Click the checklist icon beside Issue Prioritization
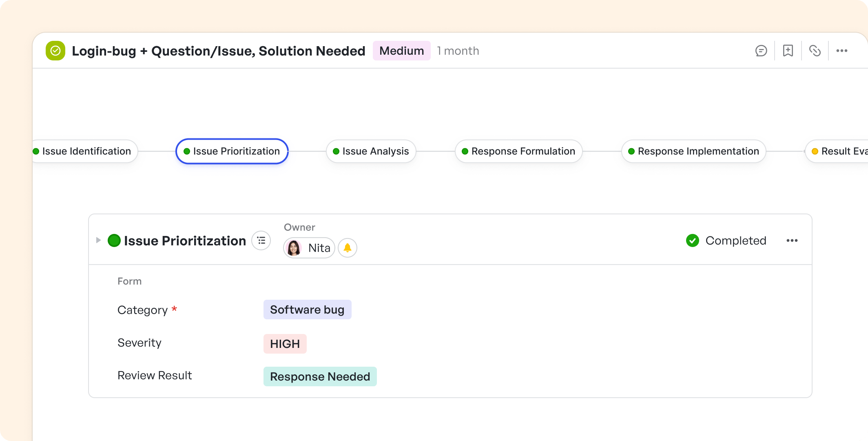Screen dimensions: 868x441 pyautogui.click(x=261, y=241)
